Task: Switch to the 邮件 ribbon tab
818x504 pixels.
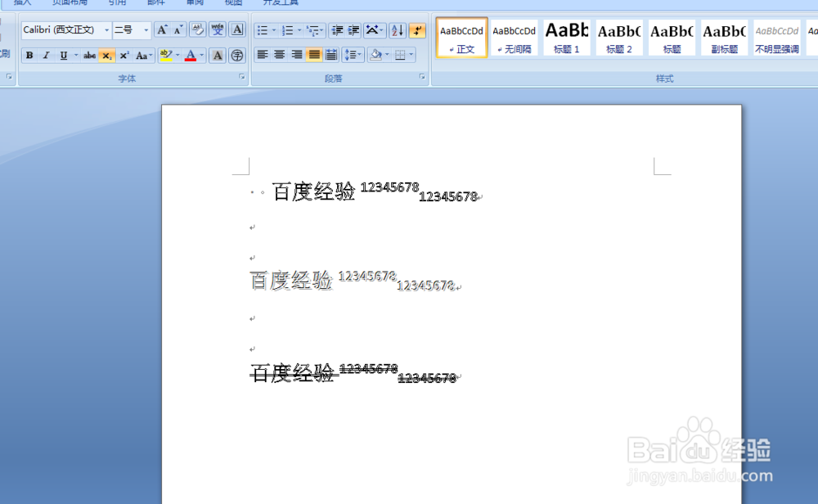Action: pyautogui.click(x=155, y=2)
